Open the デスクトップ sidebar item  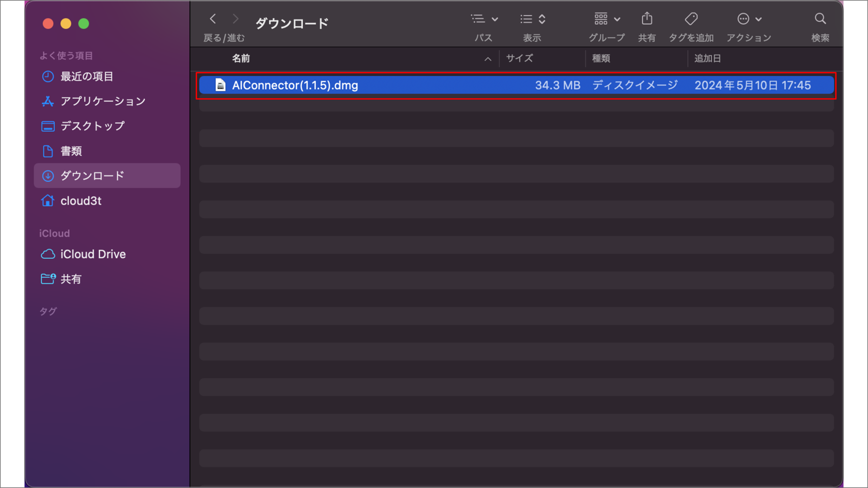click(x=93, y=126)
